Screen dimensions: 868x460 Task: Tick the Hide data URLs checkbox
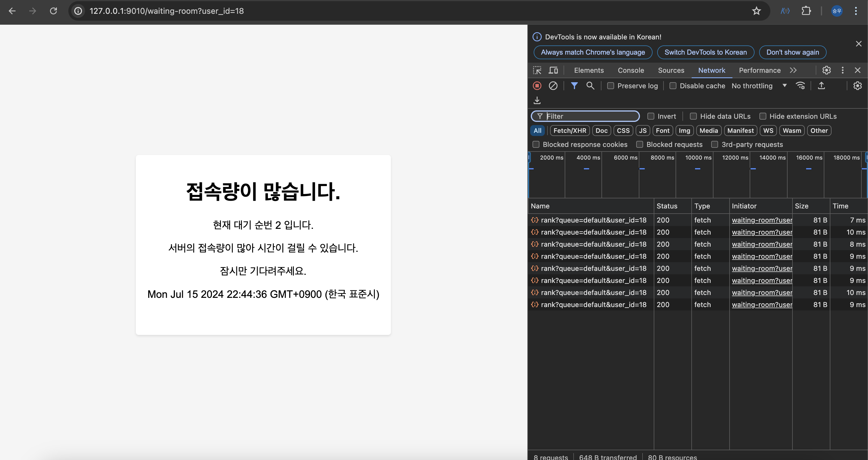point(693,116)
